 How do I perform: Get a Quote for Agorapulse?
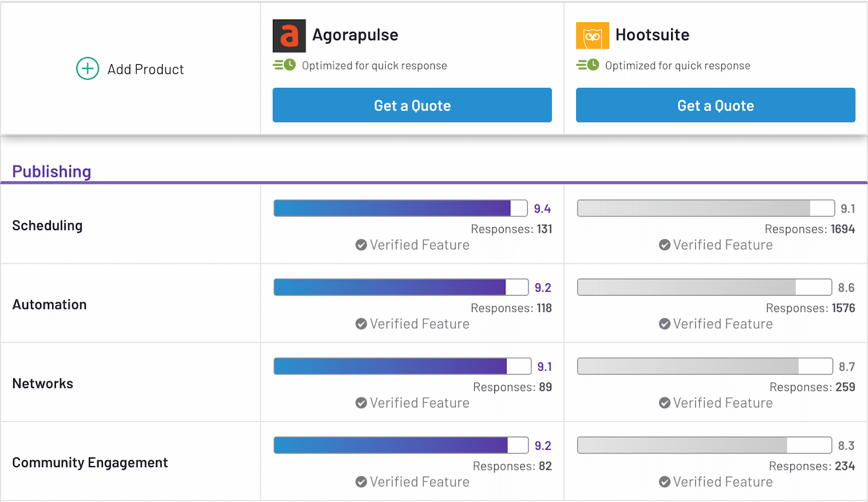pos(412,105)
